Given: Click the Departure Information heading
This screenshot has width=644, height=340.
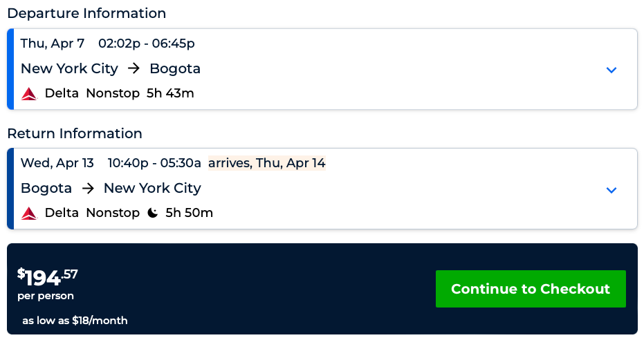Looking at the screenshot, I should click(86, 13).
